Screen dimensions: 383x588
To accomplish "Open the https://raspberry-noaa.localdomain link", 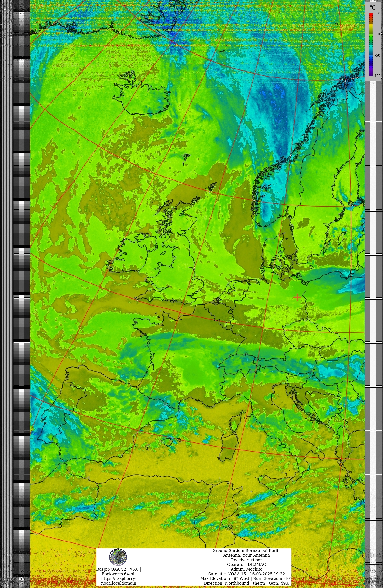I will (x=119, y=581).
